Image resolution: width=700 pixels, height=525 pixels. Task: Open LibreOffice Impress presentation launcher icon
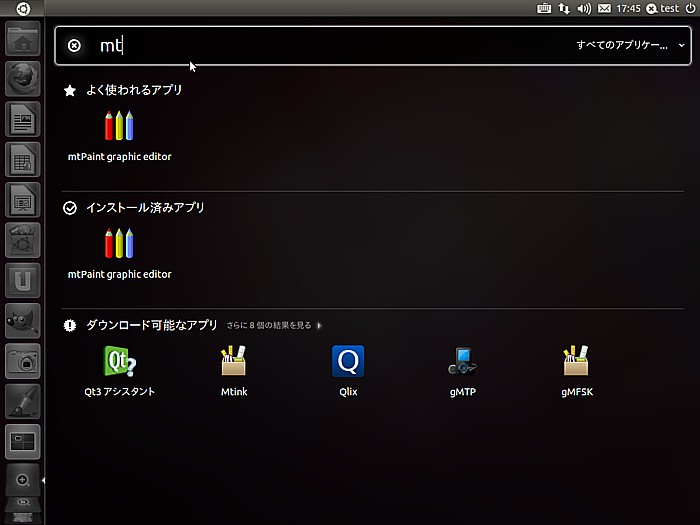point(23,200)
